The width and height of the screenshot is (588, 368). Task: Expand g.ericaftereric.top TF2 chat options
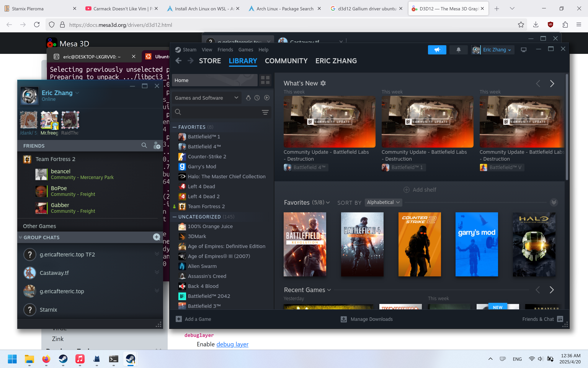coord(157,254)
